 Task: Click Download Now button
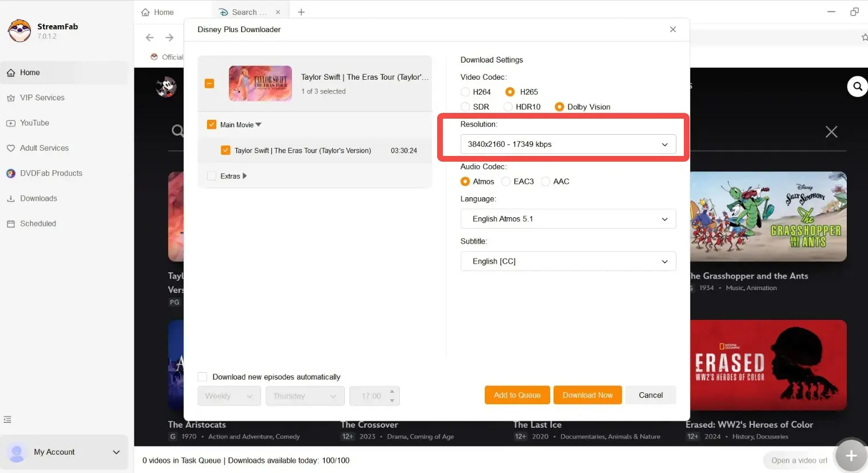click(x=588, y=395)
